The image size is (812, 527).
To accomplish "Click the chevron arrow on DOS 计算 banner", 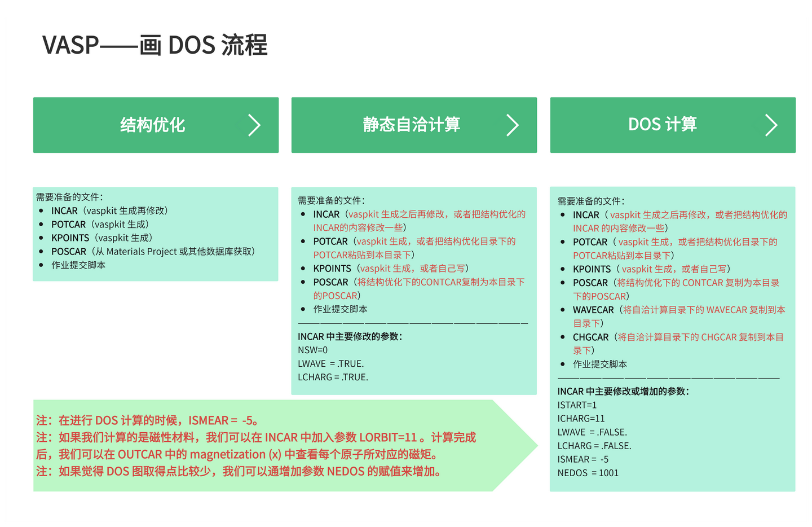I will click(x=772, y=125).
